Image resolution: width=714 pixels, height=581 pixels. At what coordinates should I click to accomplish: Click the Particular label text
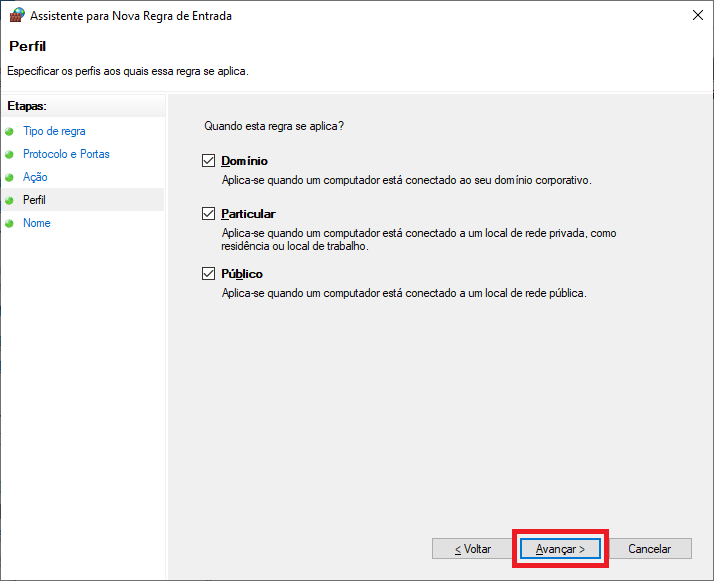pyautogui.click(x=248, y=214)
